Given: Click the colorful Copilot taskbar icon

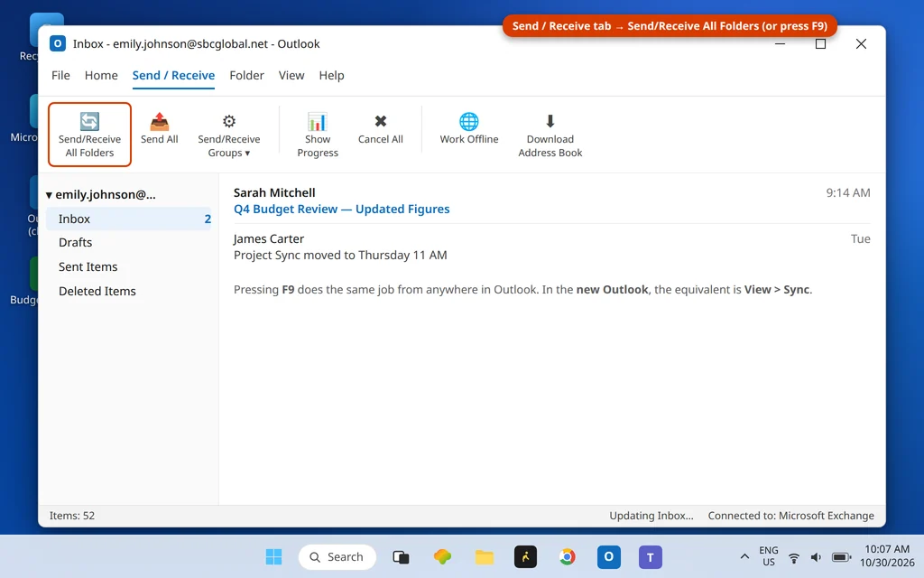Looking at the screenshot, I should (442, 556).
